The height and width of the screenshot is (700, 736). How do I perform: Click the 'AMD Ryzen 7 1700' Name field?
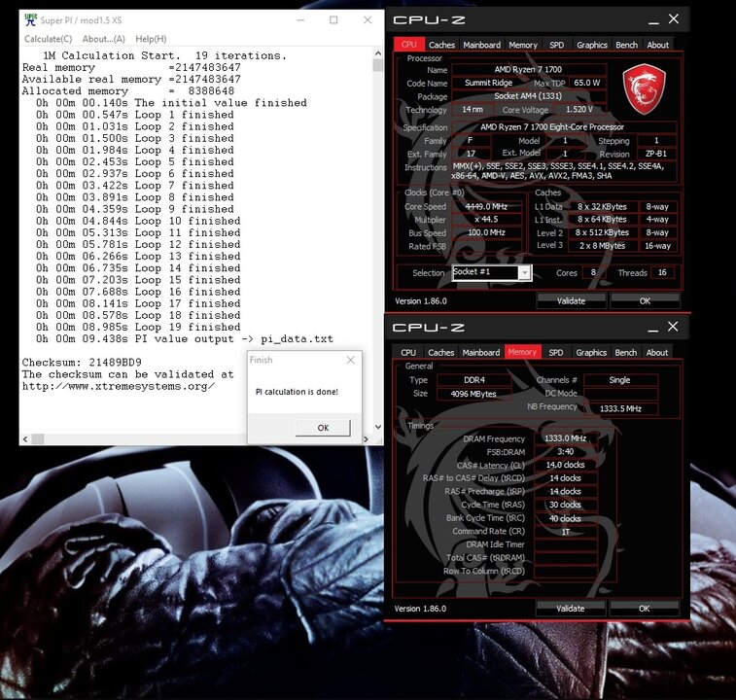528,69
